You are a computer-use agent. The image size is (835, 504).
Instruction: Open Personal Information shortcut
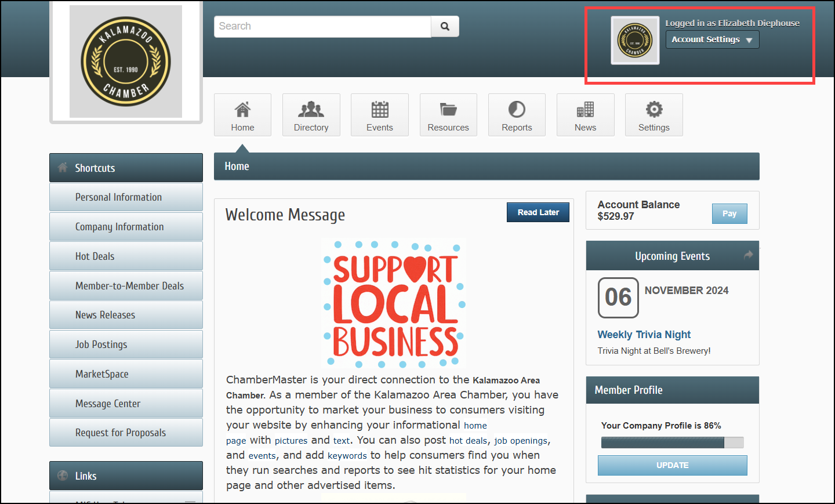126,197
